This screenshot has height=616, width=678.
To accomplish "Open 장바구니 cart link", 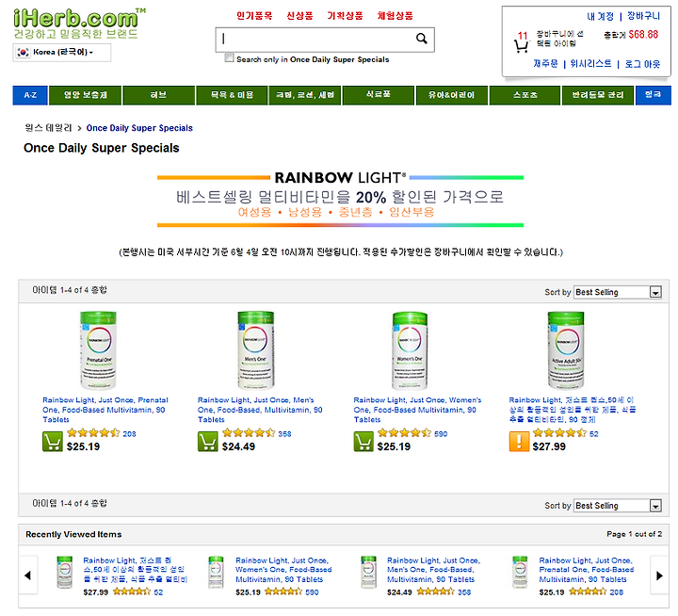I will pos(643,16).
